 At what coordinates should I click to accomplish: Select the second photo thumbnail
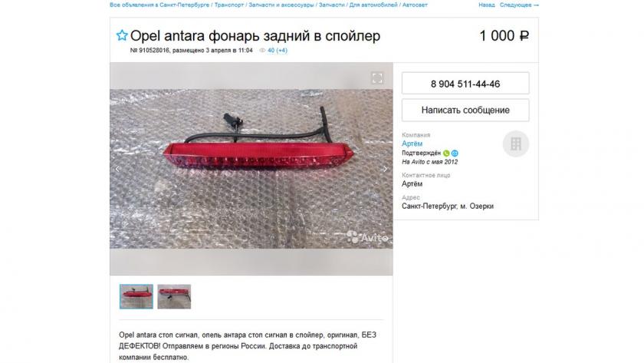[x=174, y=296]
